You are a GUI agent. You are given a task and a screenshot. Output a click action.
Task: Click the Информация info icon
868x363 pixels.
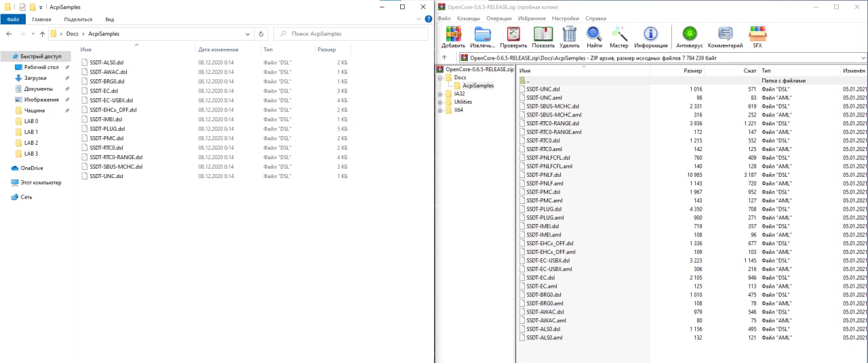651,34
